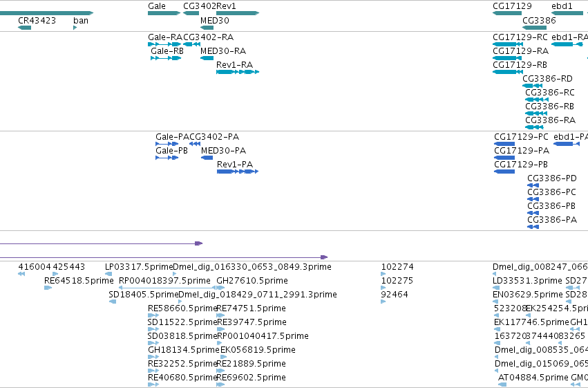Click transcript CG17129-RB

[508, 72]
